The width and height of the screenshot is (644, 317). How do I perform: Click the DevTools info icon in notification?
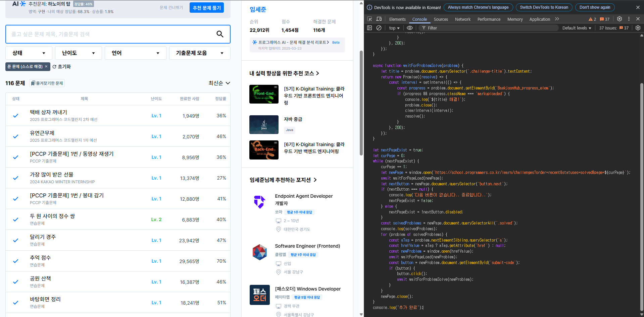(x=369, y=7)
